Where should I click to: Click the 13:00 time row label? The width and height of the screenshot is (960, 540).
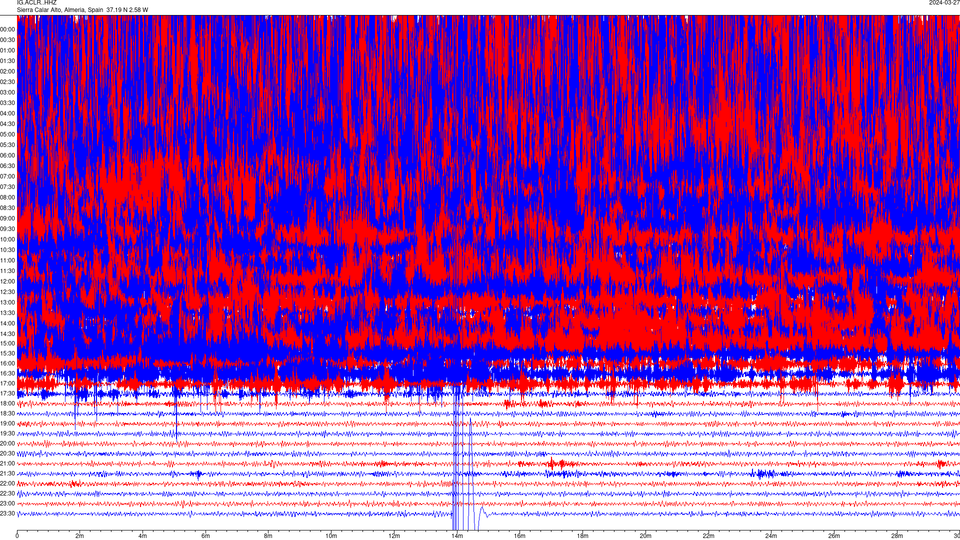pyautogui.click(x=7, y=302)
